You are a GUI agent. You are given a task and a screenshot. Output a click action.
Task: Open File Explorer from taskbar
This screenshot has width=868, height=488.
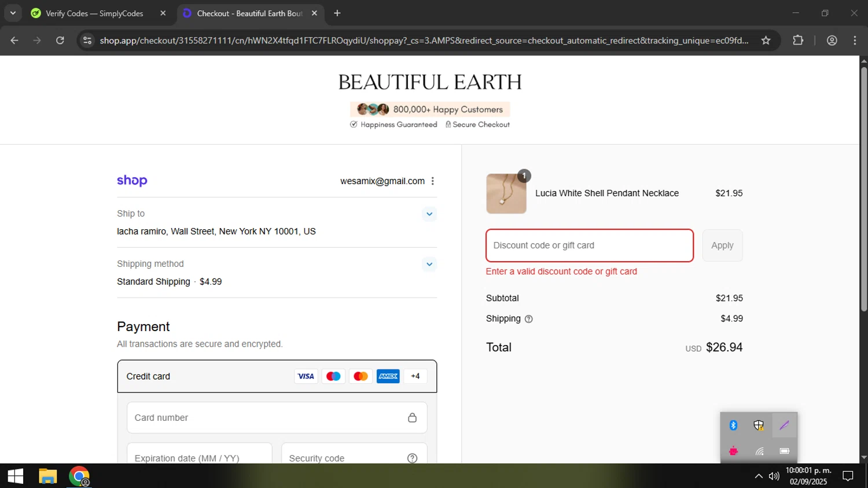click(x=47, y=476)
